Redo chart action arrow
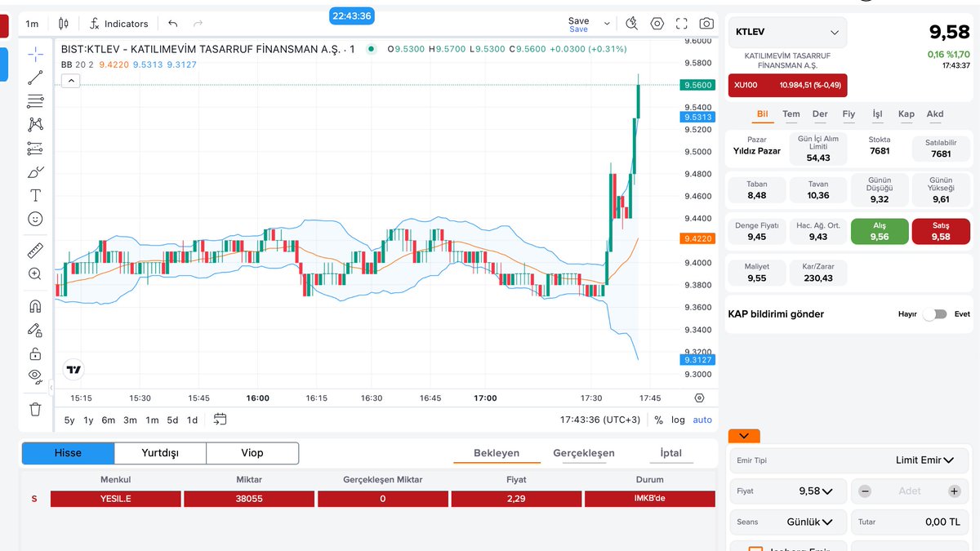This screenshot has width=980, height=551. pyautogui.click(x=198, y=24)
